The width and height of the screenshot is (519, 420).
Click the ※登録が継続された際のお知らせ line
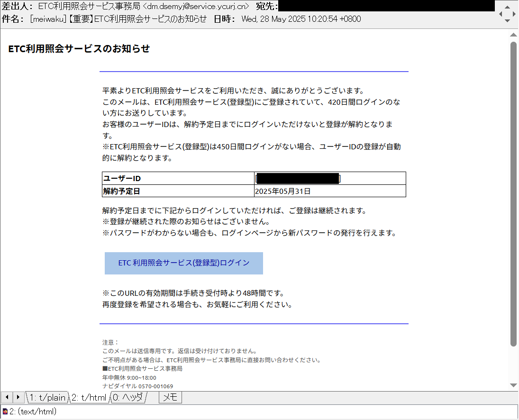(x=186, y=221)
